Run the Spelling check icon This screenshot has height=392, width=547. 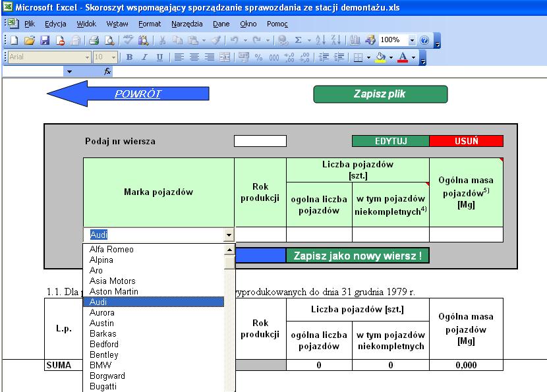128,40
